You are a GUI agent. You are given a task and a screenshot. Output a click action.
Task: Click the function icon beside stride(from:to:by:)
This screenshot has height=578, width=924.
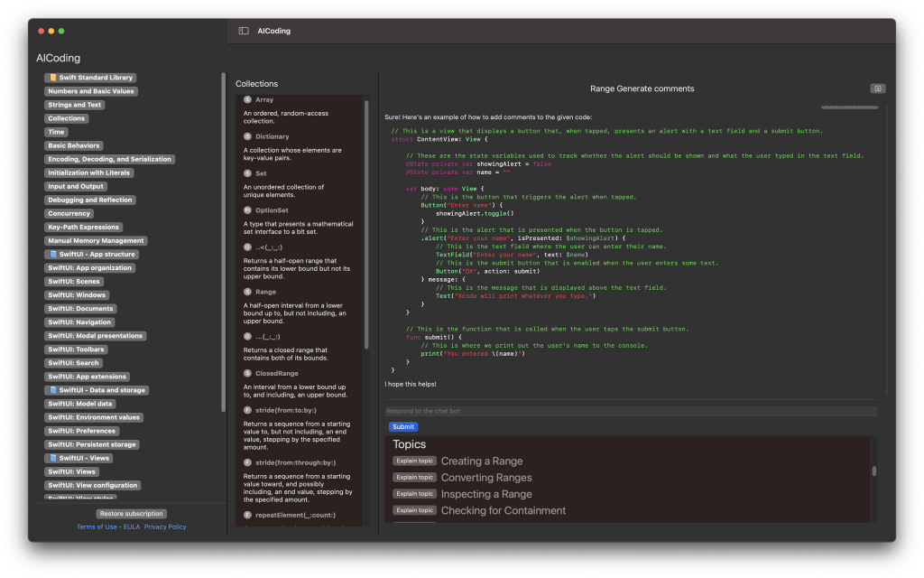tap(247, 410)
